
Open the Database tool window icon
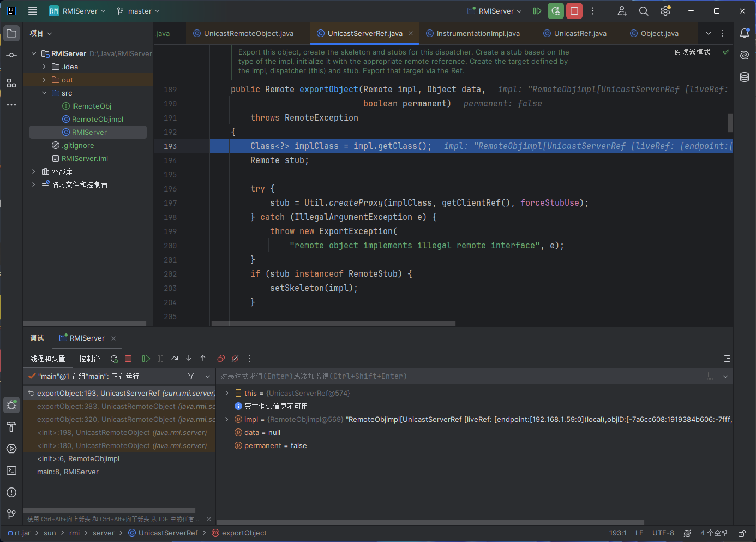click(x=745, y=77)
